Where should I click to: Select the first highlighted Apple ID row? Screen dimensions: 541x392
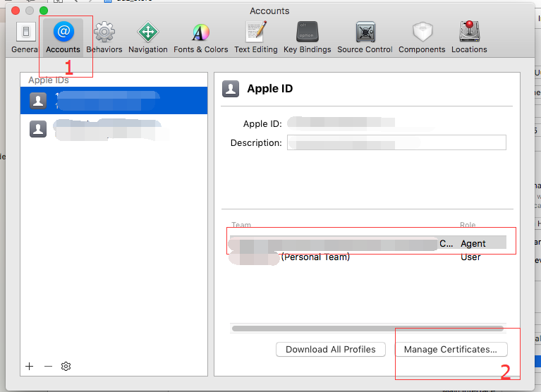click(x=114, y=100)
